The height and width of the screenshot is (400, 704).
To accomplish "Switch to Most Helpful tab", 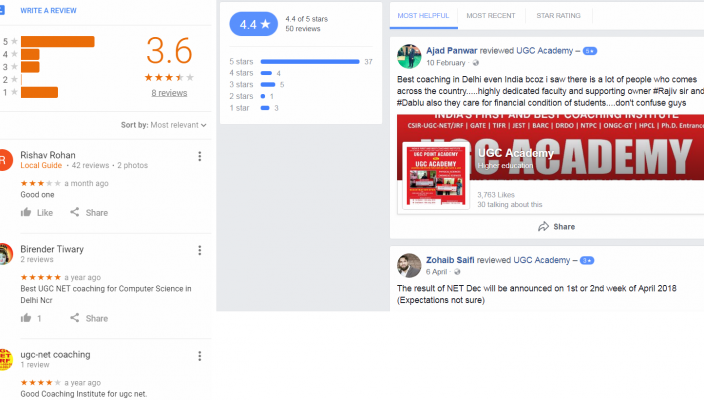I will tap(423, 16).
